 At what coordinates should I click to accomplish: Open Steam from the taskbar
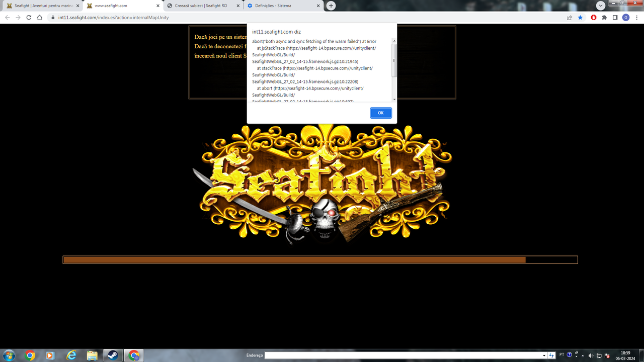point(113,355)
